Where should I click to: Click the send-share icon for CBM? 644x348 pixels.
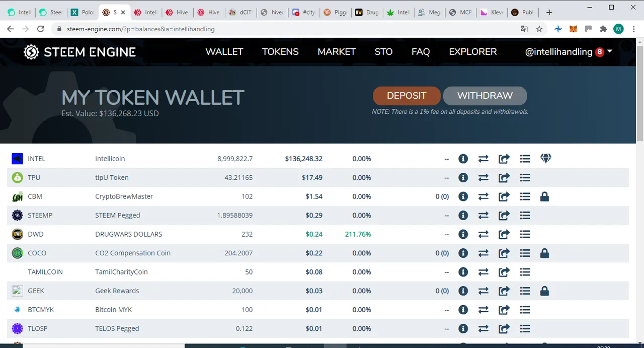point(504,196)
